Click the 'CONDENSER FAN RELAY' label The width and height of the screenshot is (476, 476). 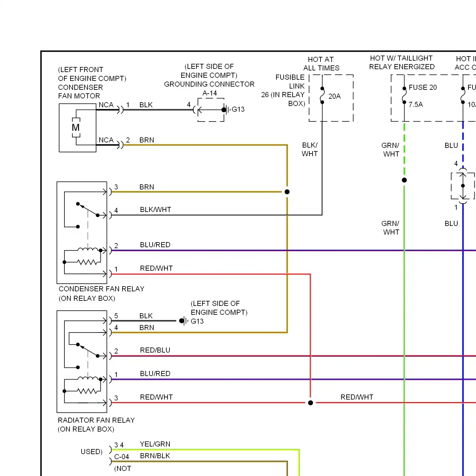[x=102, y=289]
